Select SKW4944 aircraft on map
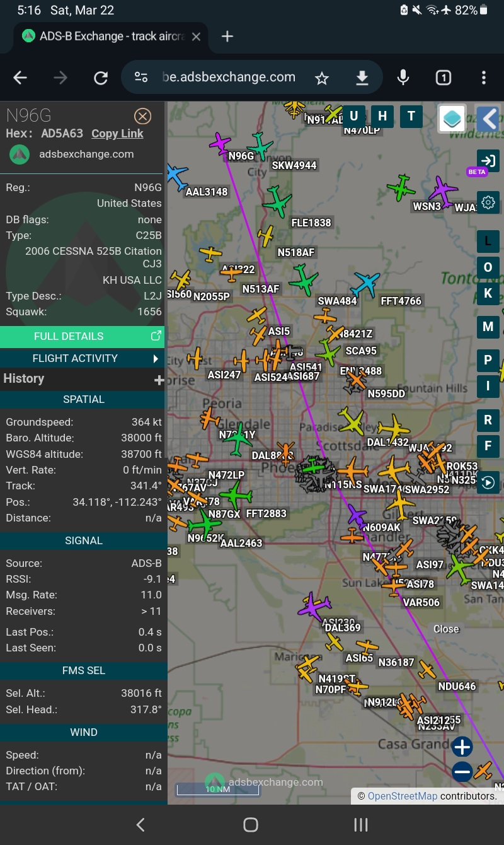504x845 pixels. pyautogui.click(x=259, y=147)
